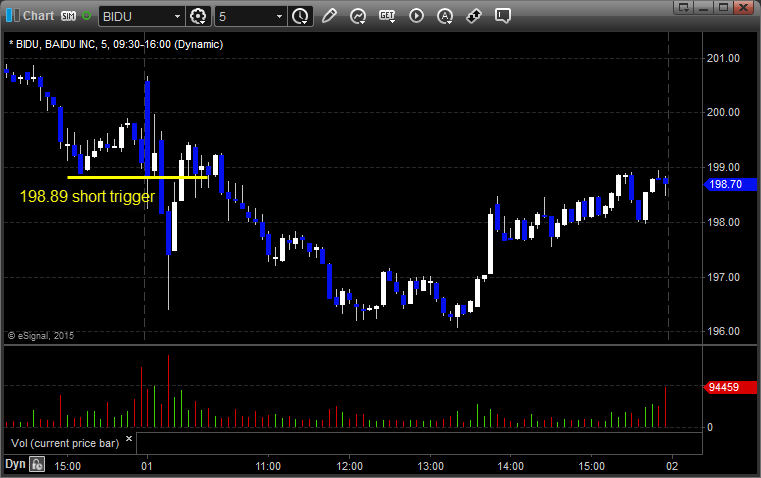Open the symbol settings gear menu
The image size is (761, 478).
pos(198,16)
